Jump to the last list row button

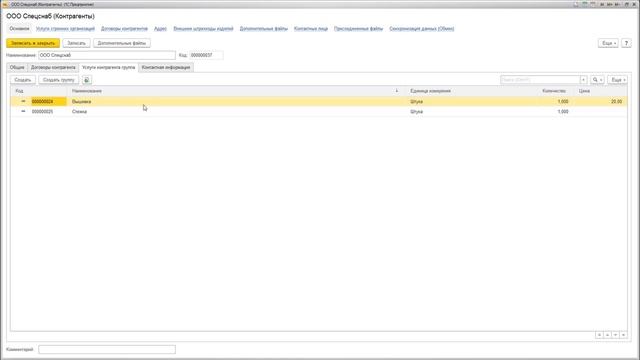click(x=623, y=335)
